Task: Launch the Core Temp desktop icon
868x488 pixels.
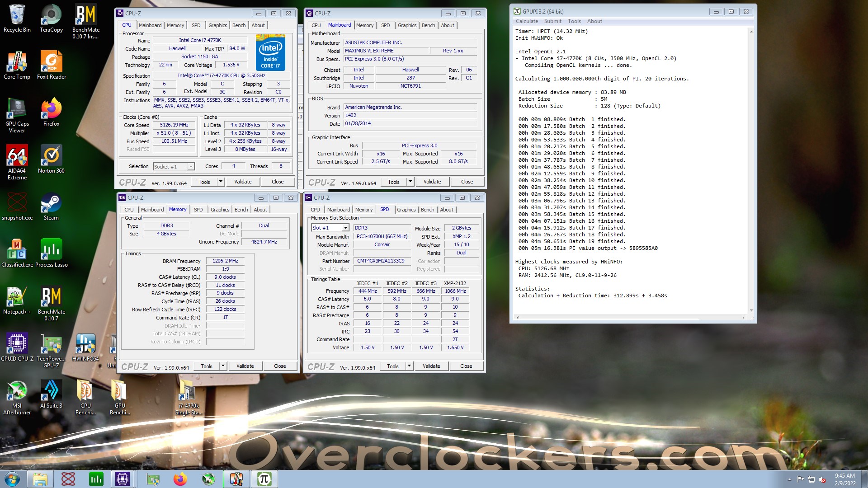Action: pyautogui.click(x=17, y=65)
